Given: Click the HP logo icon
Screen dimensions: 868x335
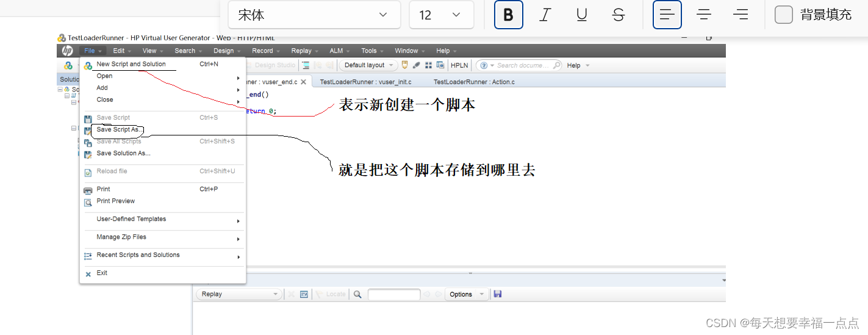Looking at the screenshot, I should click(x=68, y=51).
